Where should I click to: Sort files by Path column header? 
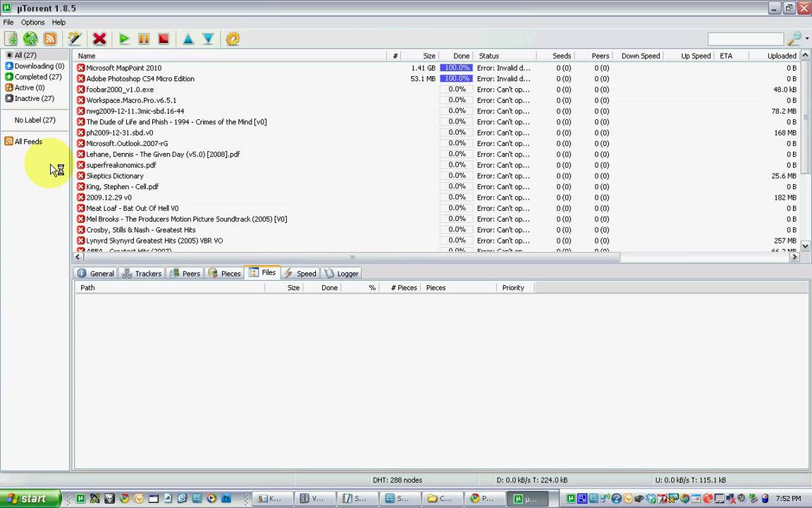170,288
